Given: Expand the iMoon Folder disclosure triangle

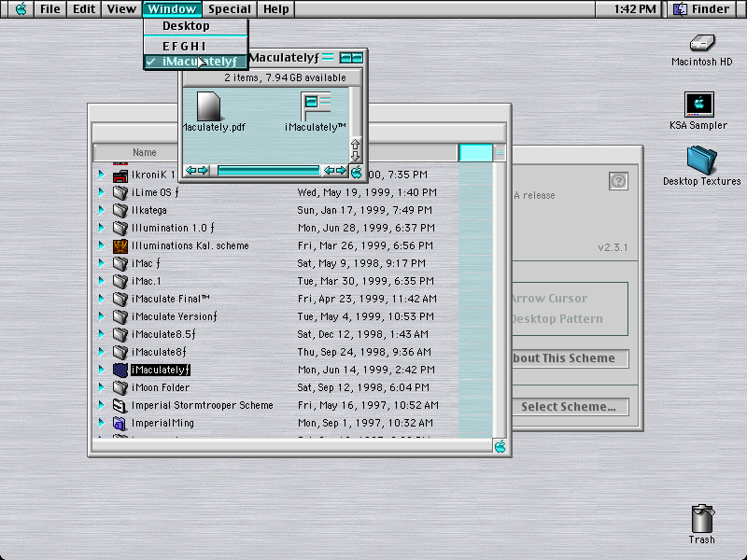Looking at the screenshot, I should [101, 387].
